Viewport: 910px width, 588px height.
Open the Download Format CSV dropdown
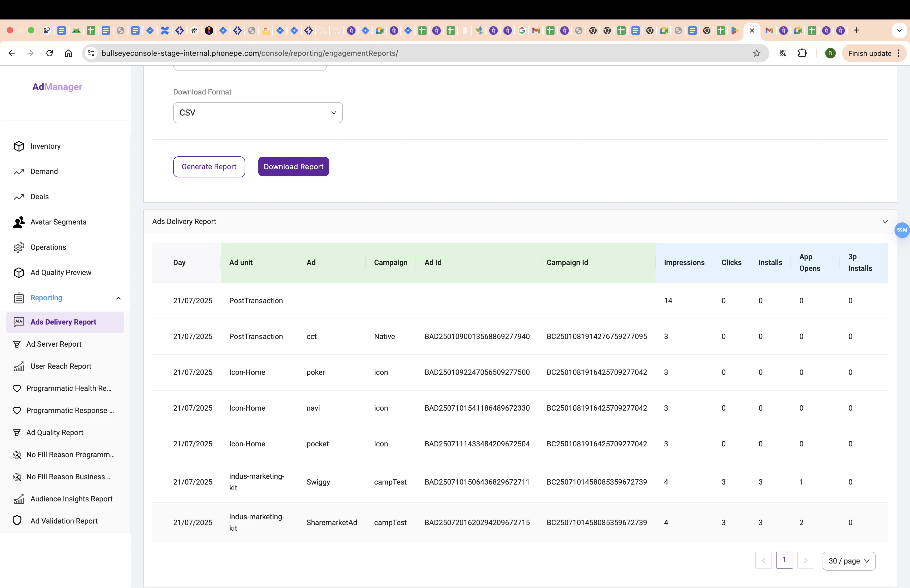click(258, 113)
